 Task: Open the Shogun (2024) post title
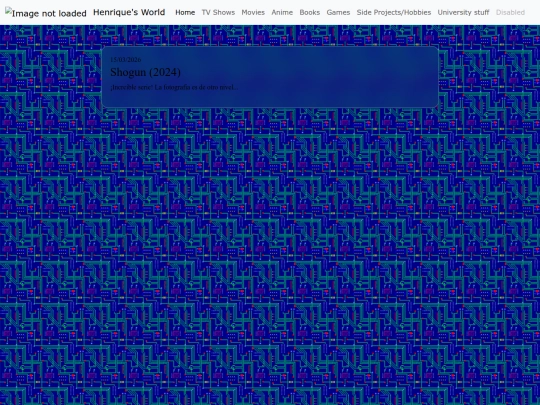coord(145,72)
